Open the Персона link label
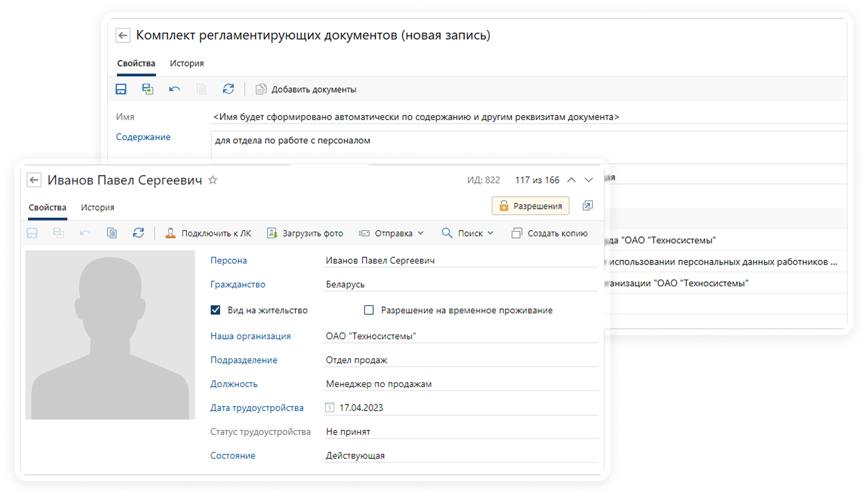Screen dimensions: 868x498 coord(229,260)
